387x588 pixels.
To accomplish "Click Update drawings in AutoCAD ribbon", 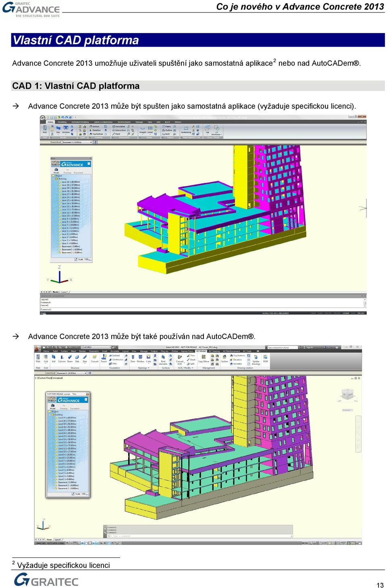I will coord(256,359).
